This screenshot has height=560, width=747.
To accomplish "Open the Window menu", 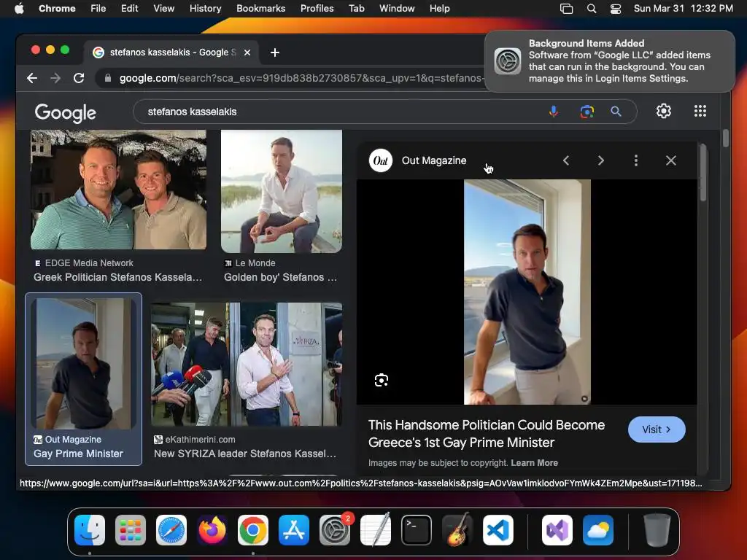I will 397,8.
